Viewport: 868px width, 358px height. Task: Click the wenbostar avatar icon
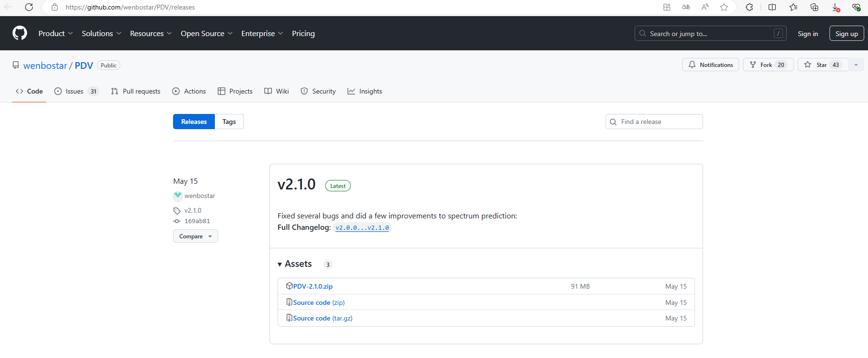(178, 196)
